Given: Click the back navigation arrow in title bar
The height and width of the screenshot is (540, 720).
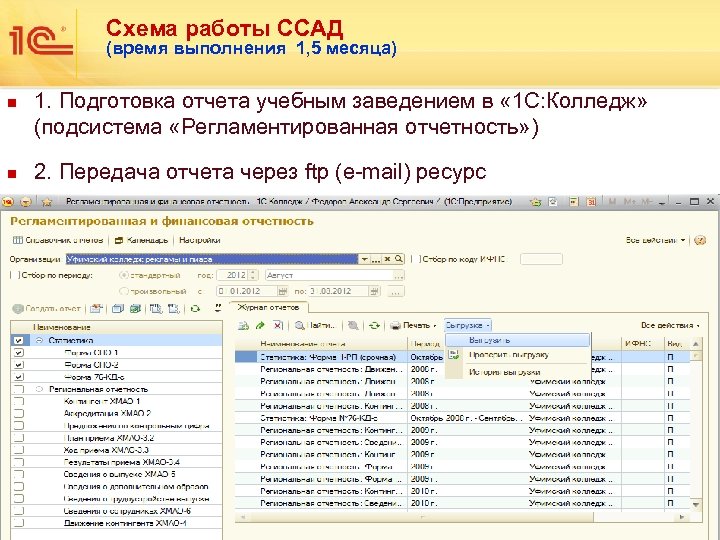Looking at the screenshot, I should (26, 202).
